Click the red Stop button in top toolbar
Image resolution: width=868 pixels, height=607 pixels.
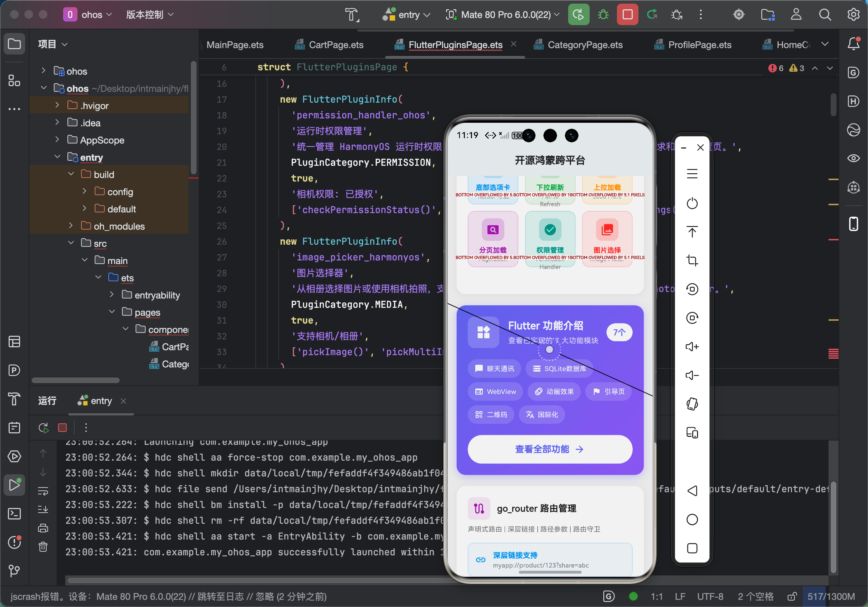click(x=627, y=15)
